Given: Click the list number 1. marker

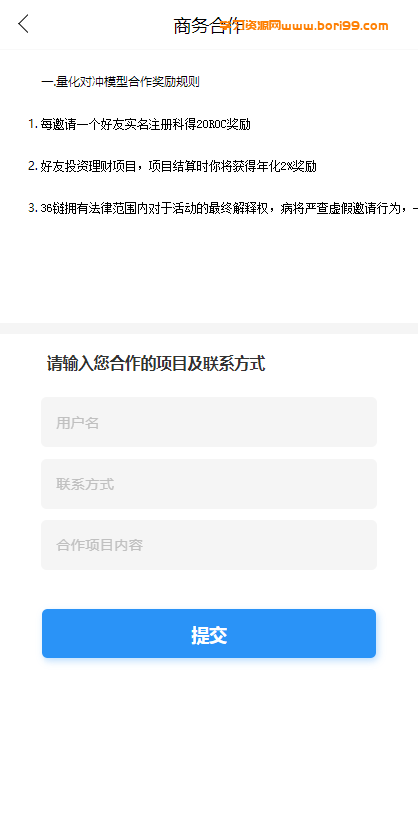Looking at the screenshot, I should click(33, 124).
